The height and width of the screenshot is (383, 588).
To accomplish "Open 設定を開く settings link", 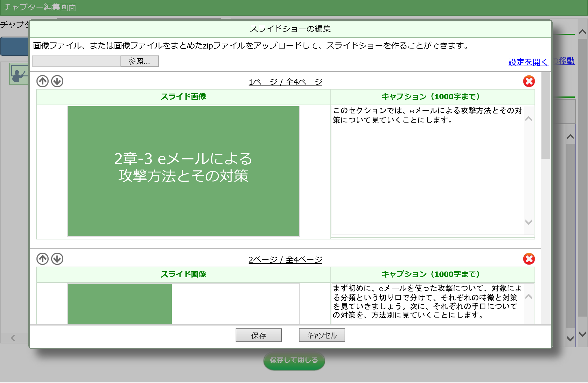I will coord(528,62).
